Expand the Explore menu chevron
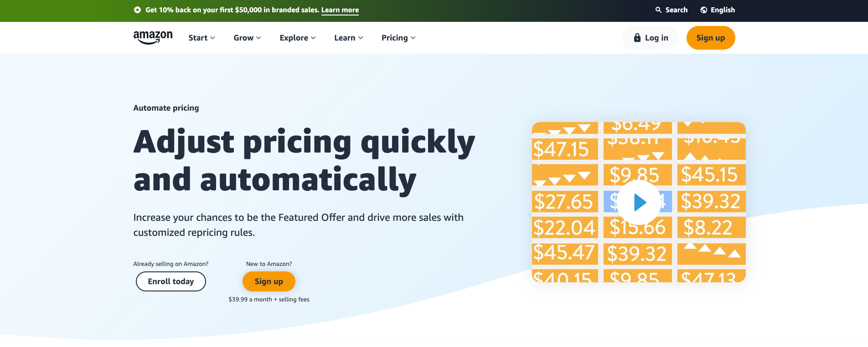Screen dimensions: 868x347 tap(313, 38)
